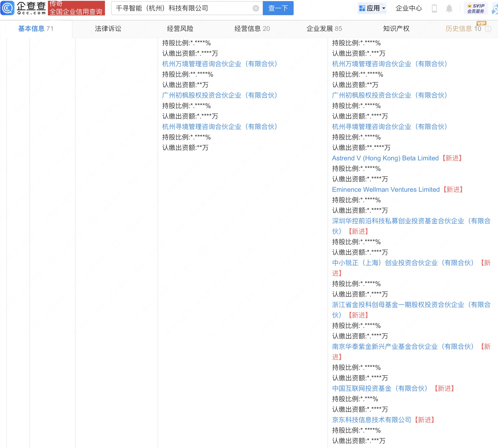Click the user avatar icon at top right

click(495, 9)
